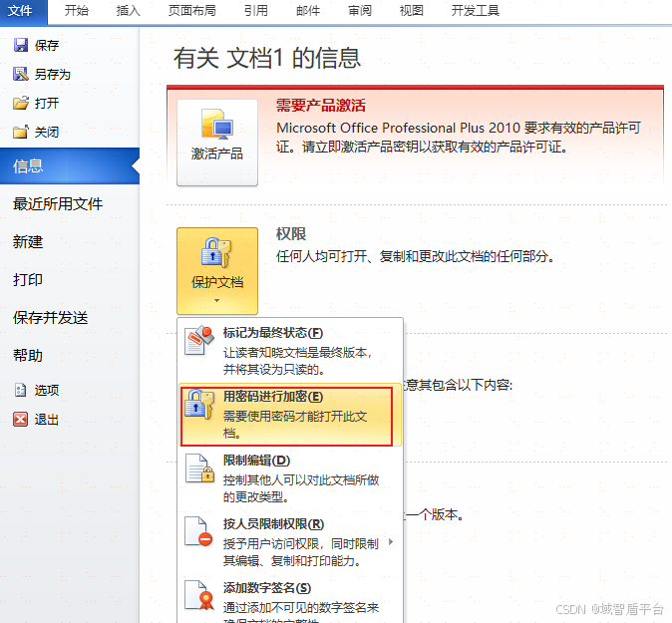
Task: Open the 开发工具 (Developer) tab
Action: pyautogui.click(x=476, y=10)
